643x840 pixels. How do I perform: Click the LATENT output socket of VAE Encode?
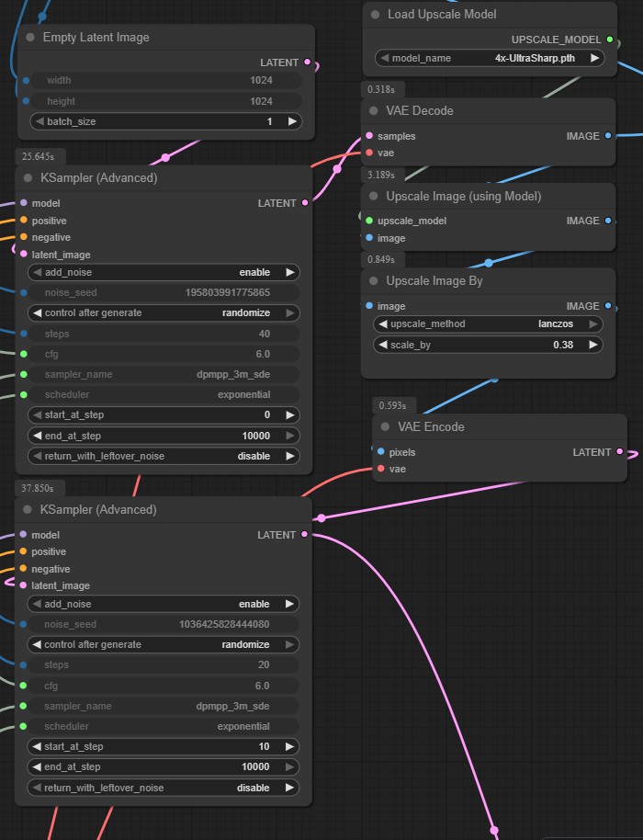pyautogui.click(x=619, y=451)
